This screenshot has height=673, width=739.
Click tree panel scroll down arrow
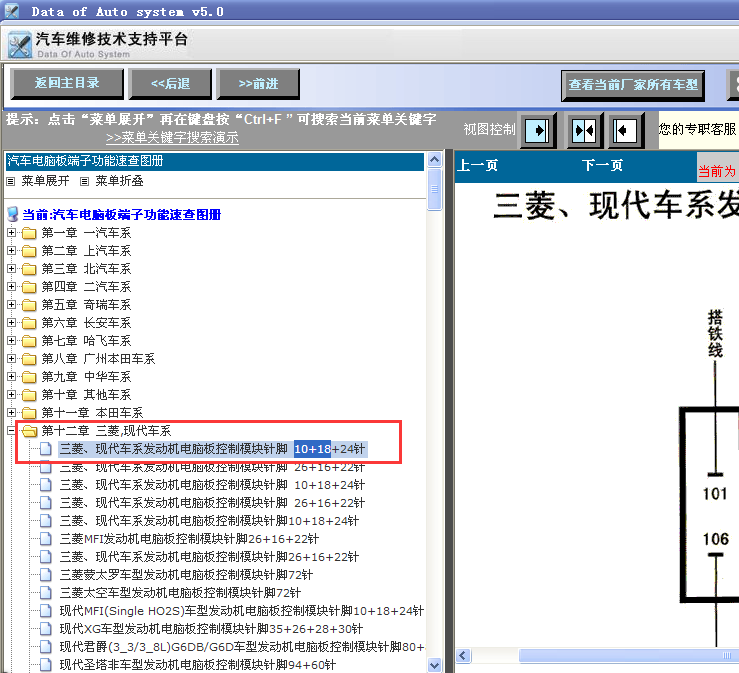(435, 665)
